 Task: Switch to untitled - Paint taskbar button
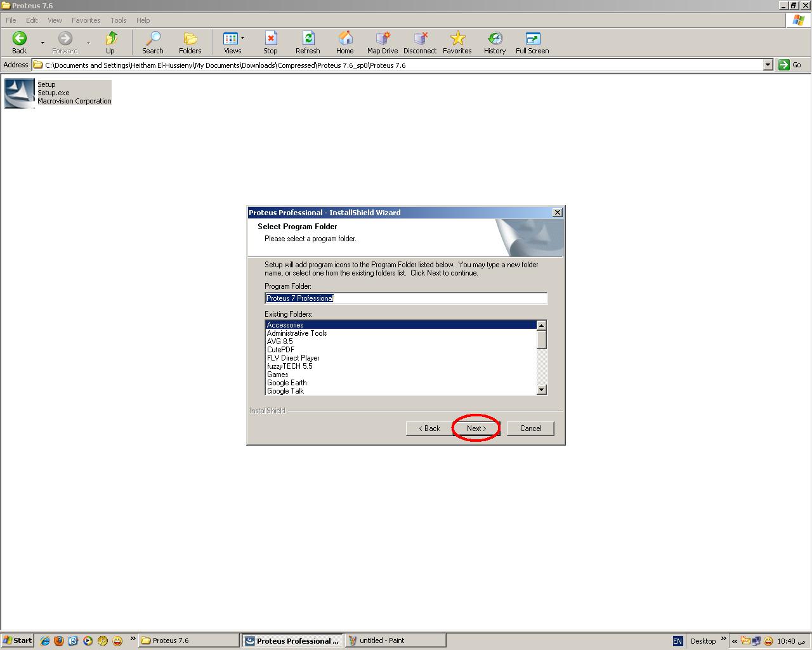(x=395, y=640)
